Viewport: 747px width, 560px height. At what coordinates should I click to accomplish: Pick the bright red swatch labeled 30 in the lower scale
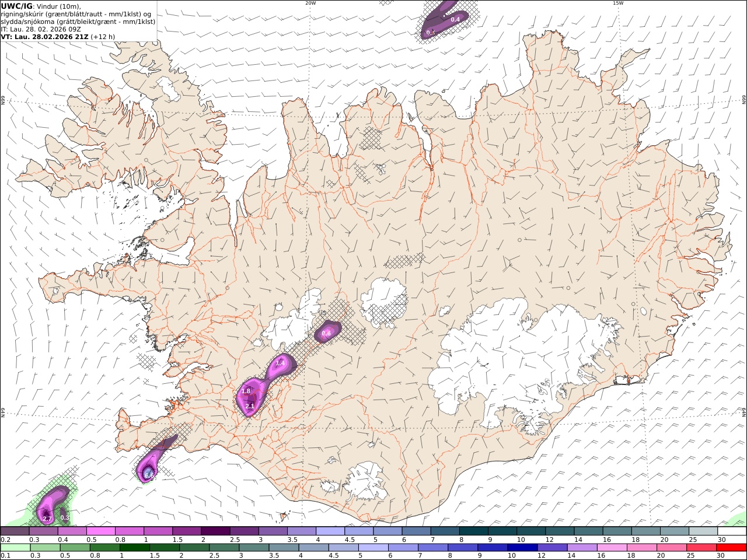click(x=731, y=548)
